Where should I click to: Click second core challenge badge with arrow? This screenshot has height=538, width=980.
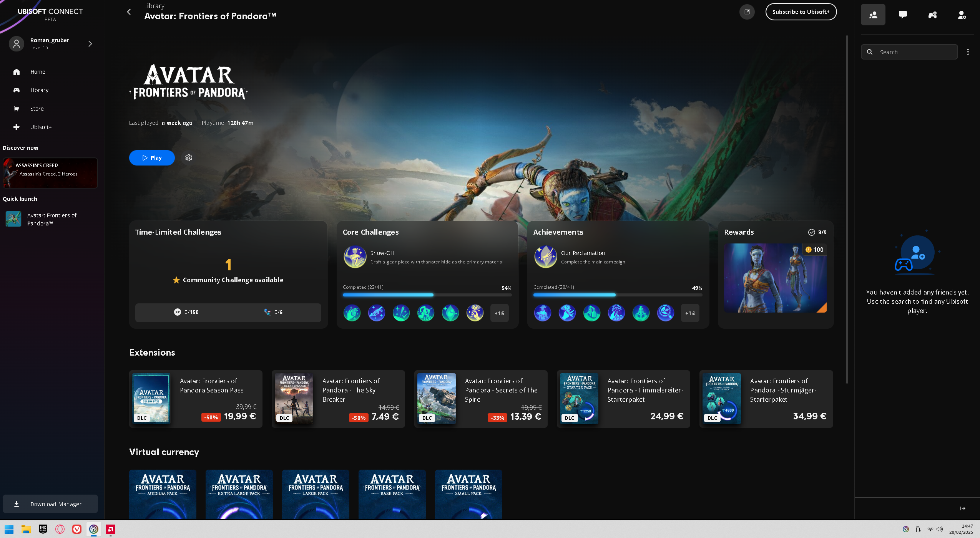click(x=377, y=313)
